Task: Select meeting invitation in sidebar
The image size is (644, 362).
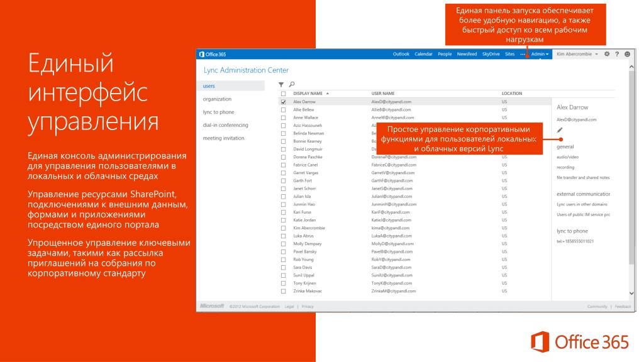Action: click(223, 138)
